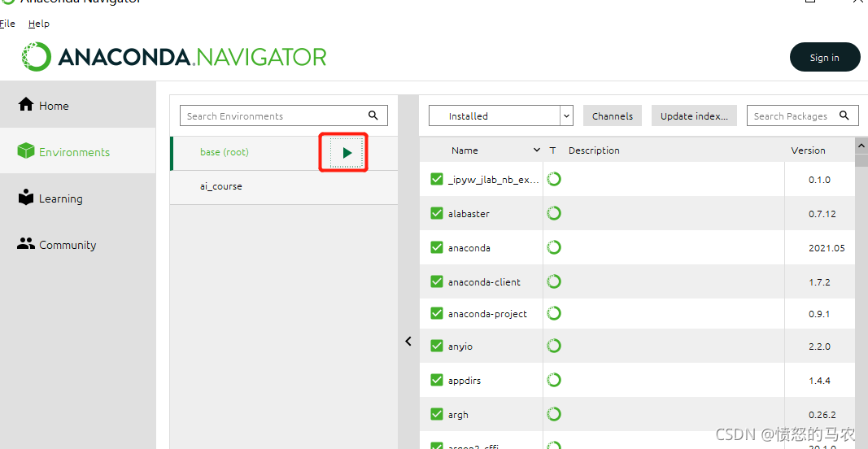Screen dimensions: 868x449
Task: Click version 1.4.4 of appdirs
Action: pyautogui.click(x=819, y=381)
